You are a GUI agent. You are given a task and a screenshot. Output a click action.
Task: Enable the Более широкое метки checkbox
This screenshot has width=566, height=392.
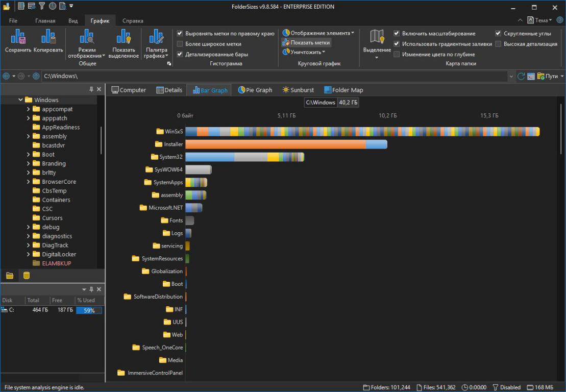pos(180,44)
